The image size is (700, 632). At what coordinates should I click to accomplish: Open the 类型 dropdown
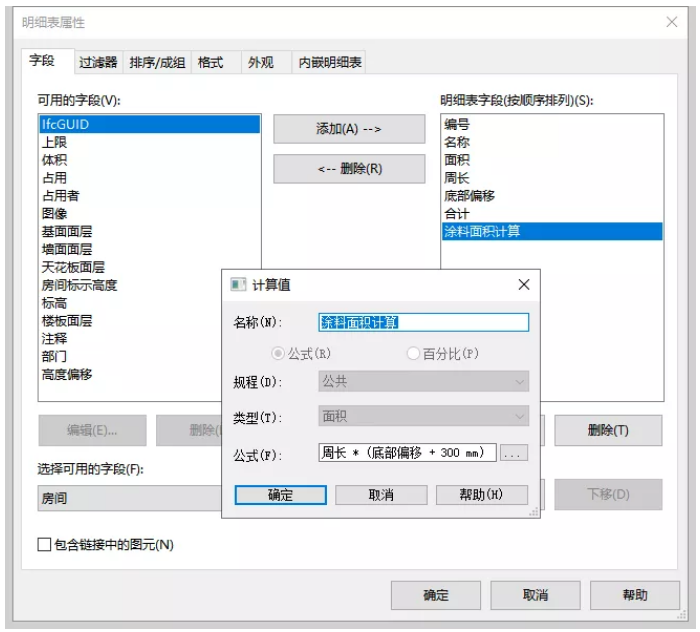pos(423,416)
